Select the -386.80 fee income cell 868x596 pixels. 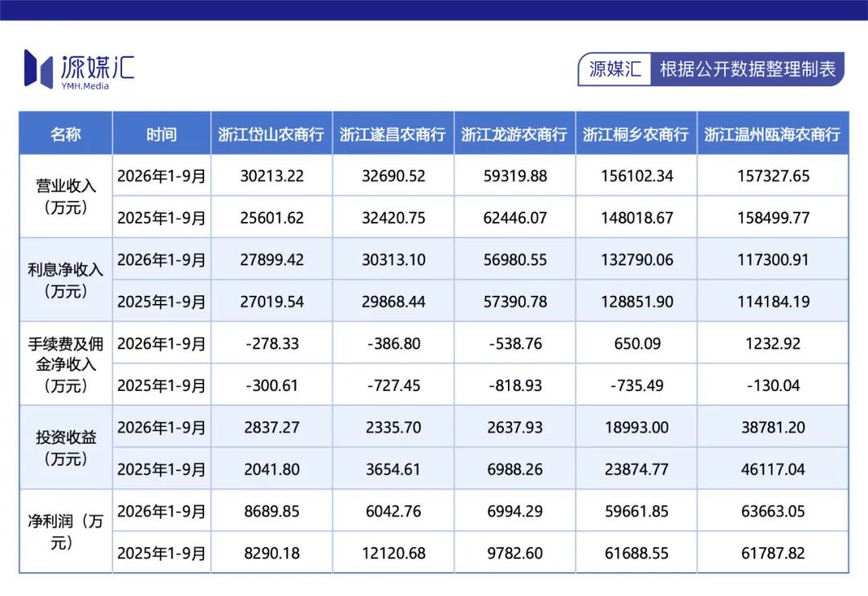click(x=394, y=343)
